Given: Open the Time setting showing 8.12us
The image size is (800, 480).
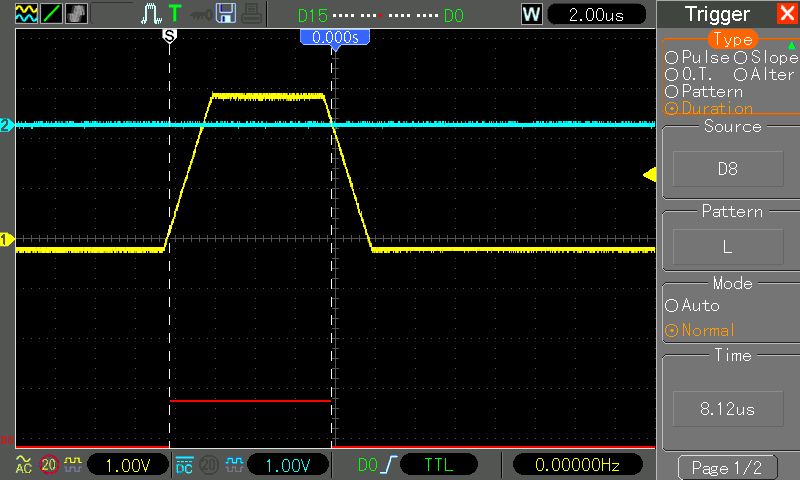Looking at the screenshot, I should click(727, 409).
